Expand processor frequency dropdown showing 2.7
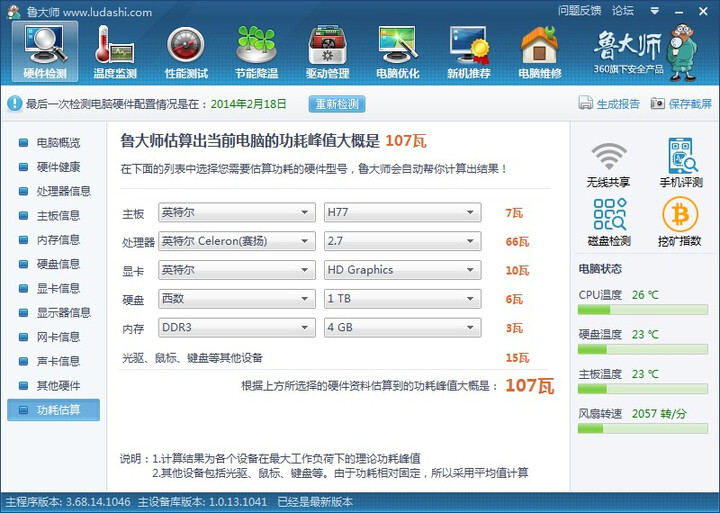 403,241
